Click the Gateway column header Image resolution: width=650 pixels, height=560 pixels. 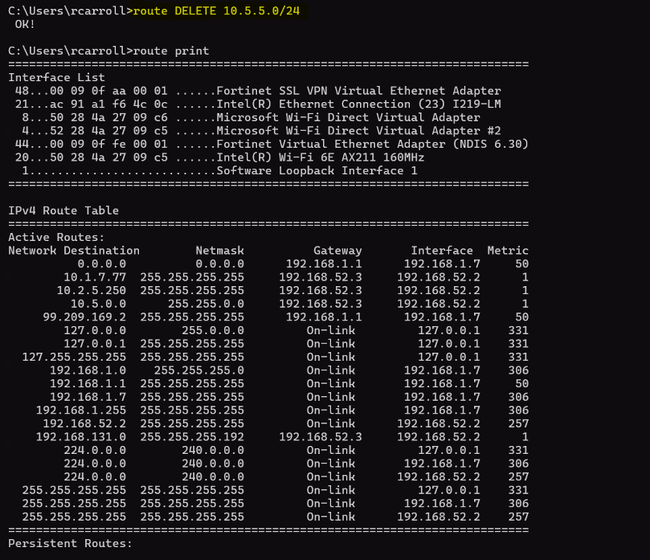[x=337, y=250]
